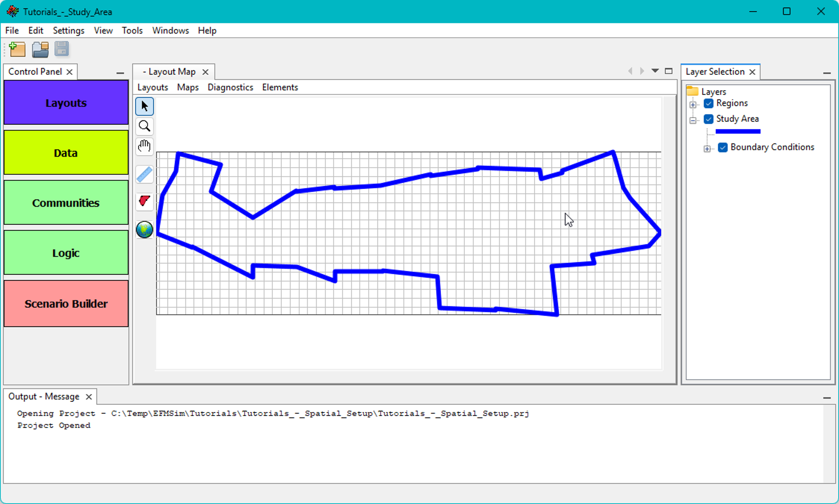The height and width of the screenshot is (504, 839).
Task: Disable the Boundary Conditions layer checkbox
Action: [x=723, y=147]
